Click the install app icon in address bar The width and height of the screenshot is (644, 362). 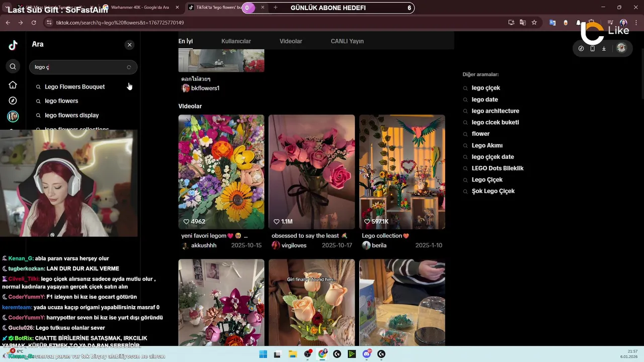511,23
